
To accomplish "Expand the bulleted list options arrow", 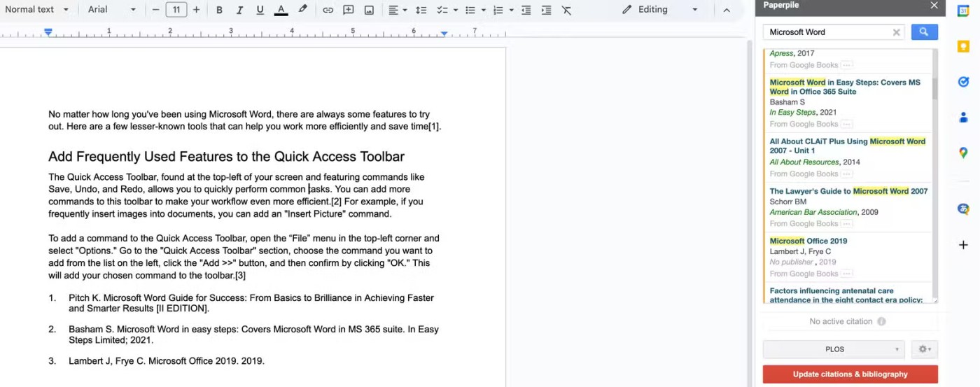I will [484, 10].
